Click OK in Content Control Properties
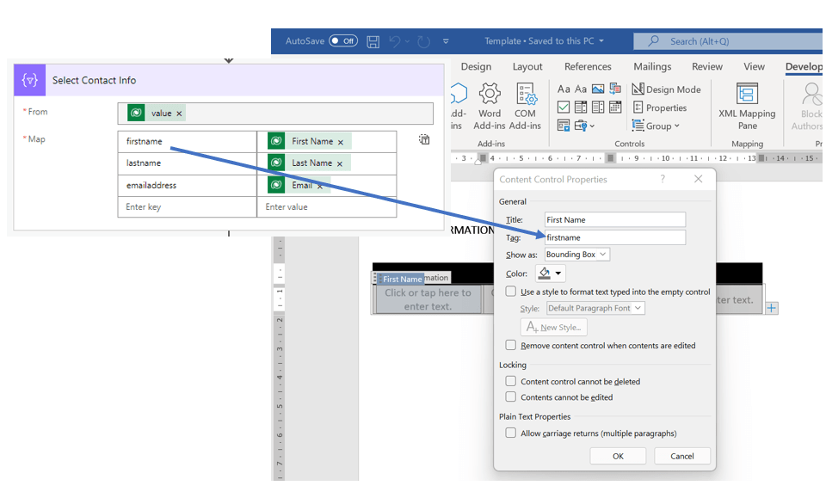Screen dimensions: 826x504 (x=618, y=456)
